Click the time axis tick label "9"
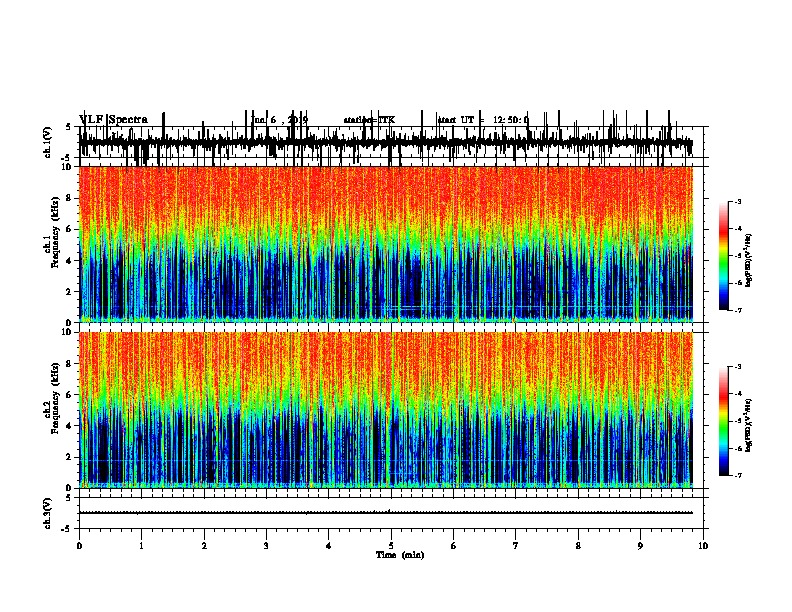 [640, 546]
